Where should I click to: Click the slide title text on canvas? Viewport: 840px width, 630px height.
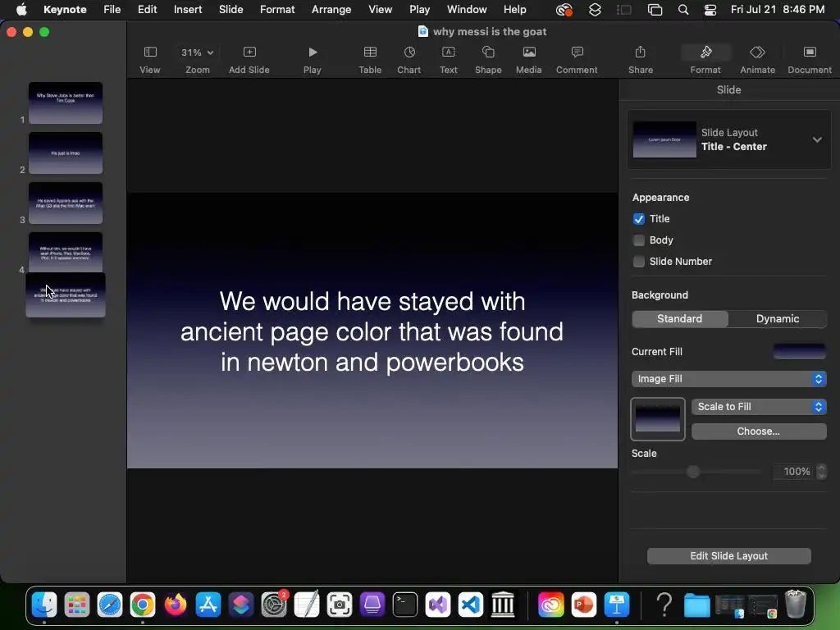click(372, 331)
